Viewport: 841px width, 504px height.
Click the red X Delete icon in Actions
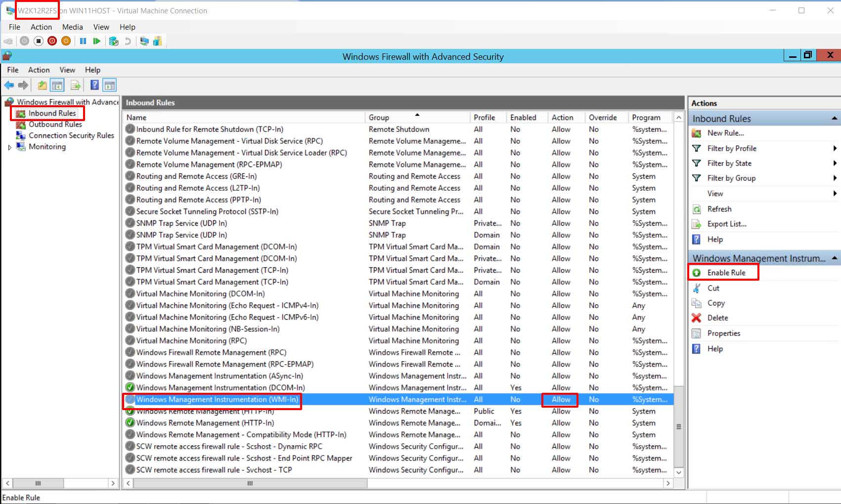coord(697,318)
